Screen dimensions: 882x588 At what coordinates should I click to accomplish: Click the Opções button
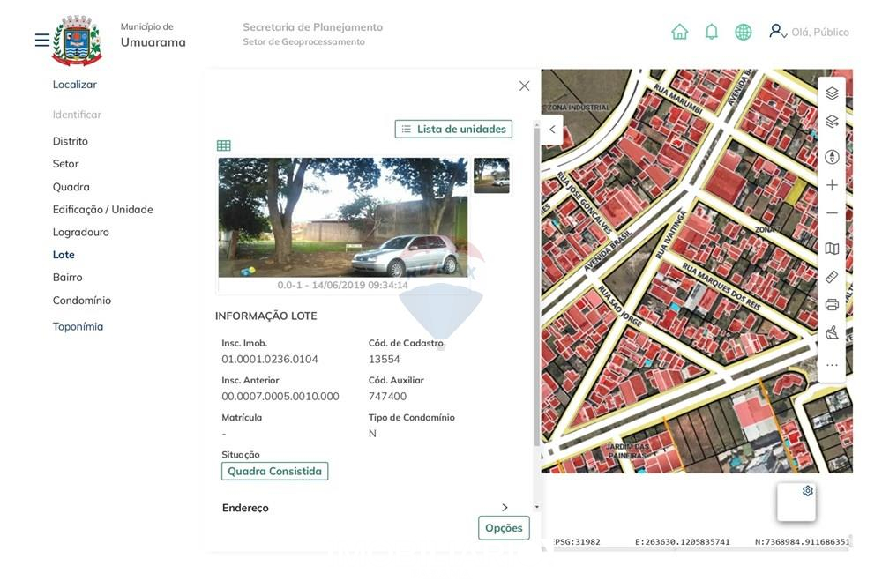coord(503,527)
